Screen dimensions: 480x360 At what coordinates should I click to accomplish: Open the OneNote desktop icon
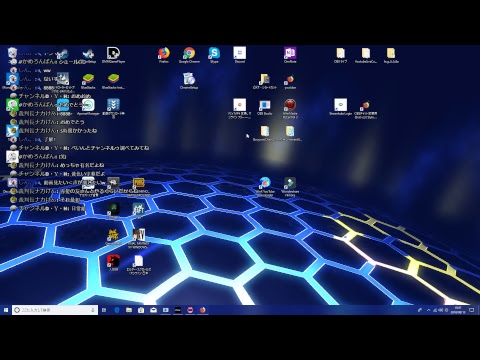[290, 54]
